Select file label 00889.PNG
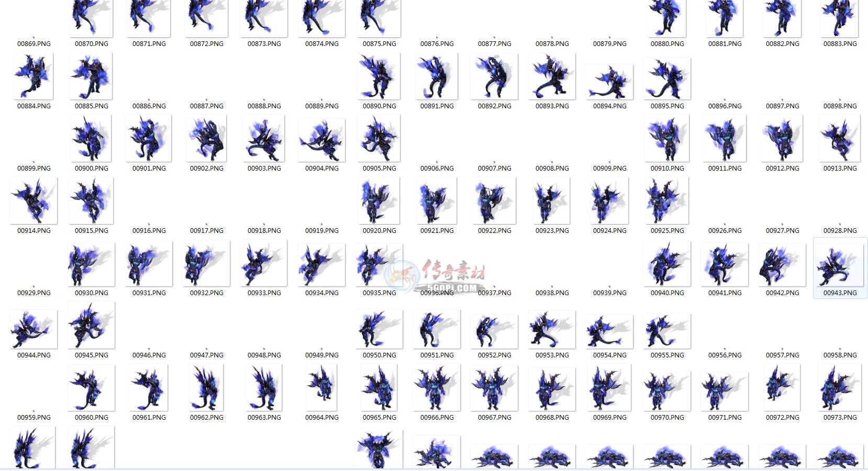 pyautogui.click(x=322, y=106)
